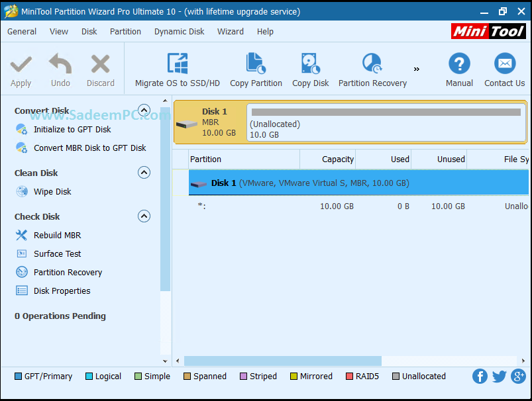Open the Partition menu
Image resolution: width=532 pixels, height=401 pixels.
tap(125, 32)
